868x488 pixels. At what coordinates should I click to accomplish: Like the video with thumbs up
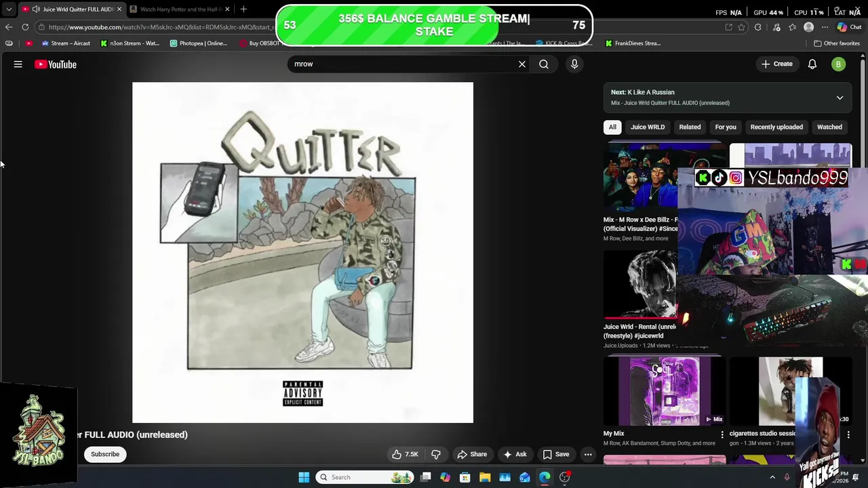pos(405,454)
